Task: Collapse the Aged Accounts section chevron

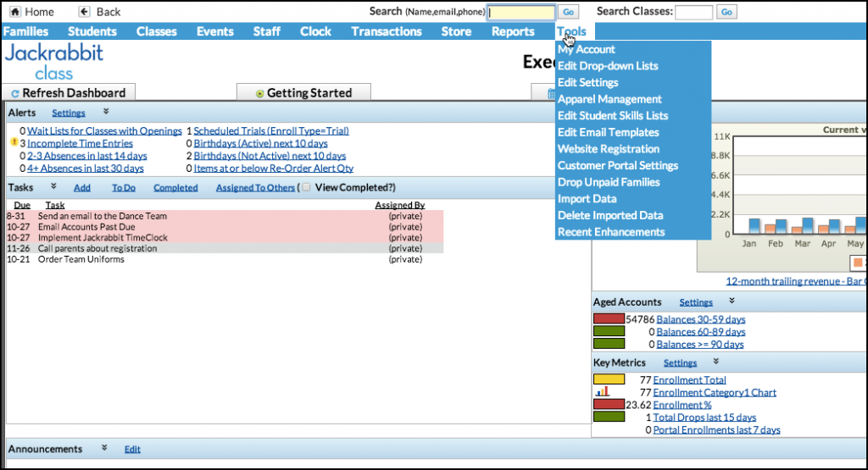Action: (x=732, y=301)
